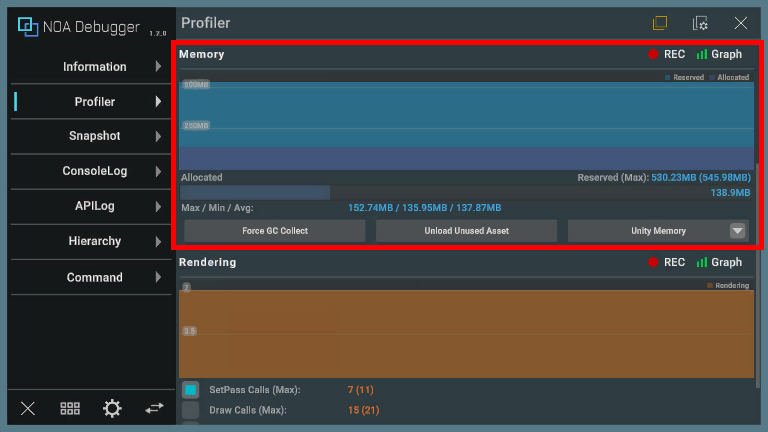The height and width of the screenshot is (432, 768).
Task: Toggle Graph display for the Memory section
Action: [x=719, y=55]
